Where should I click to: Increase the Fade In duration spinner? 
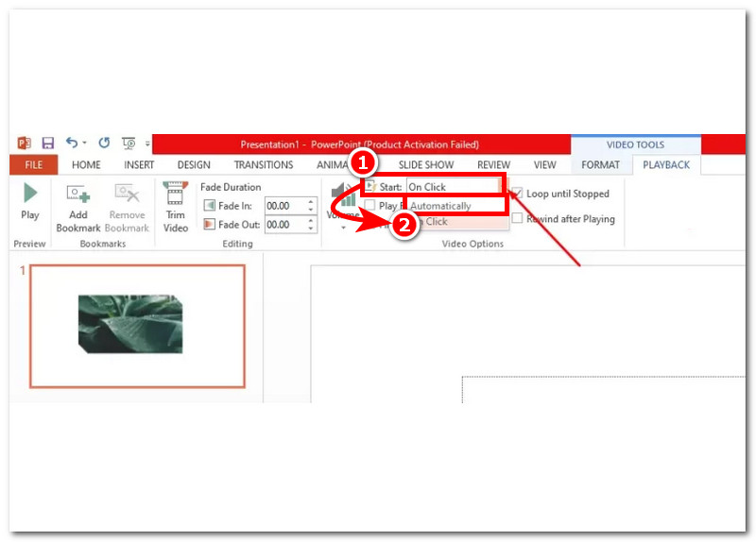coord(311,201)
